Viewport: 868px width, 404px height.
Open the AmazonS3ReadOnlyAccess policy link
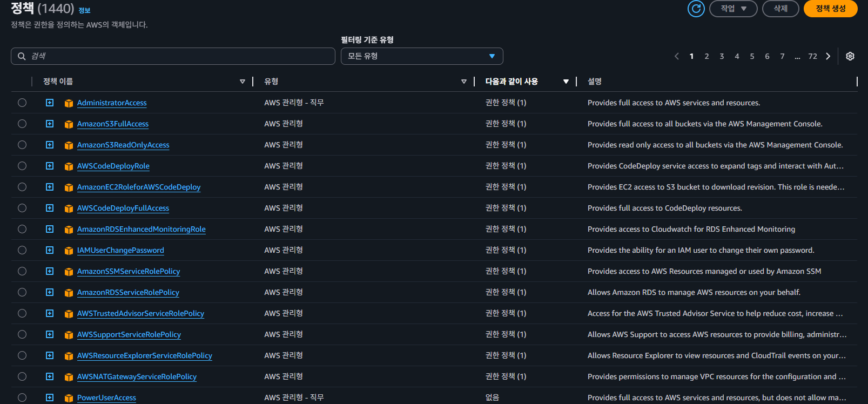pos(123,145)
